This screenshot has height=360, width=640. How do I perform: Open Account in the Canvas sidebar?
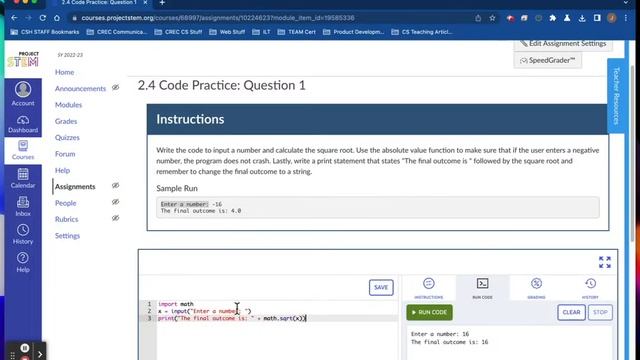(x=23, y=94)
